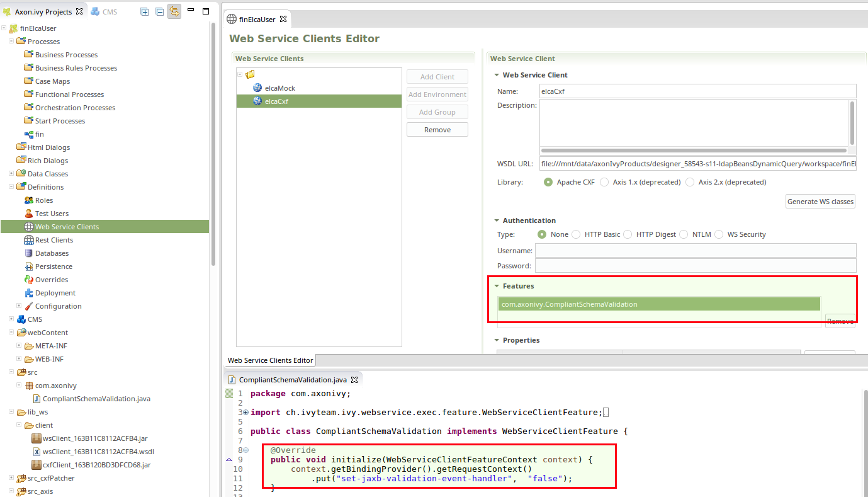Click the Persistence icon
The width and height of the screenshot is (868, 497).
point(29,266)
